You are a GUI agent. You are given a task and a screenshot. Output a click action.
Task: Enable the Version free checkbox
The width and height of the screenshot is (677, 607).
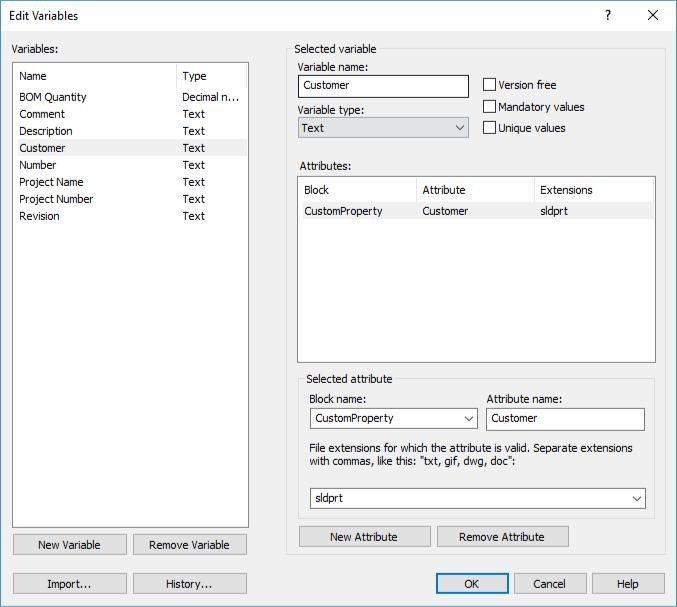[489, 85]
